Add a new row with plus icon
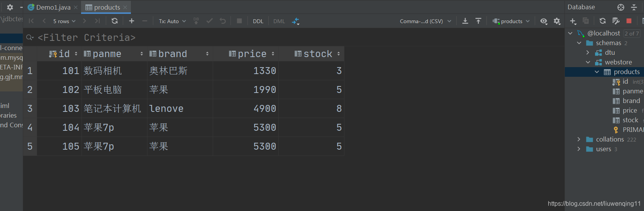Image resolution: width=644 pixels, height=211 pixels. 132,21
